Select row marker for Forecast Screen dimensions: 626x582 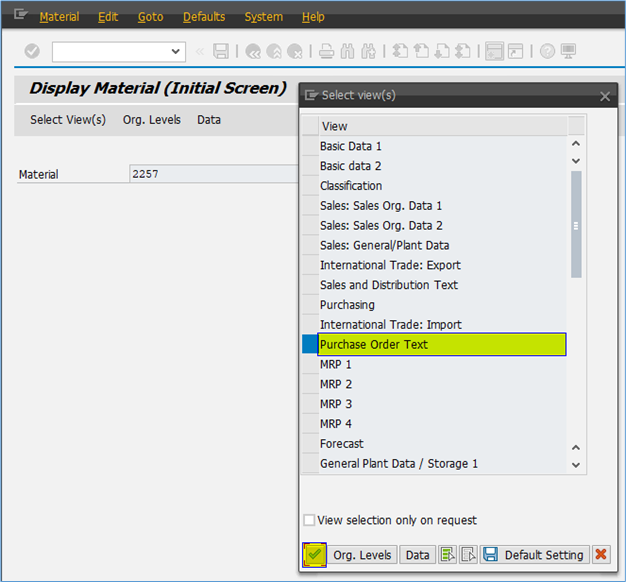[310, 443]
